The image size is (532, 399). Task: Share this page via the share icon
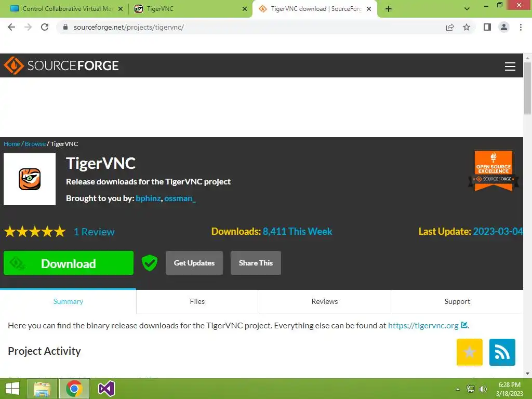coord(450,27)
